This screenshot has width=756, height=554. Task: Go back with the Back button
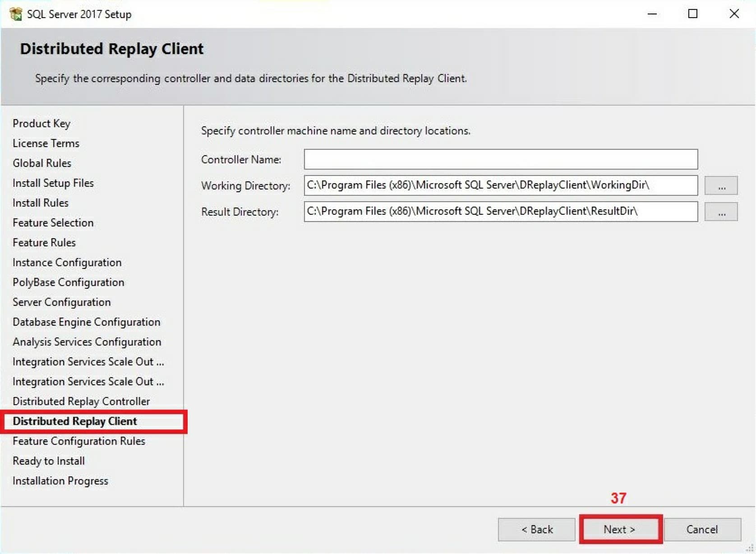[537, 529]
